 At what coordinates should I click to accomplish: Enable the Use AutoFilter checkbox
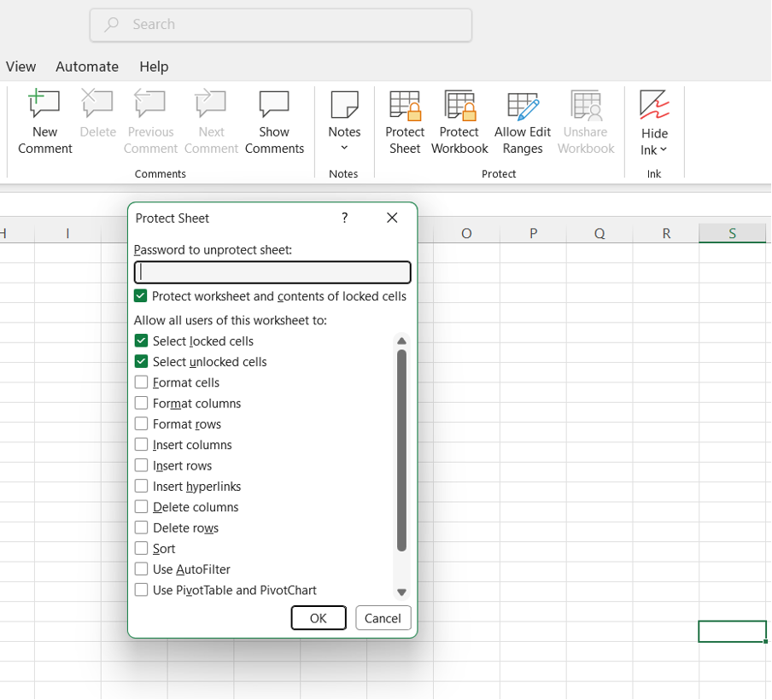pyautogui.click(x=142, y=569)
